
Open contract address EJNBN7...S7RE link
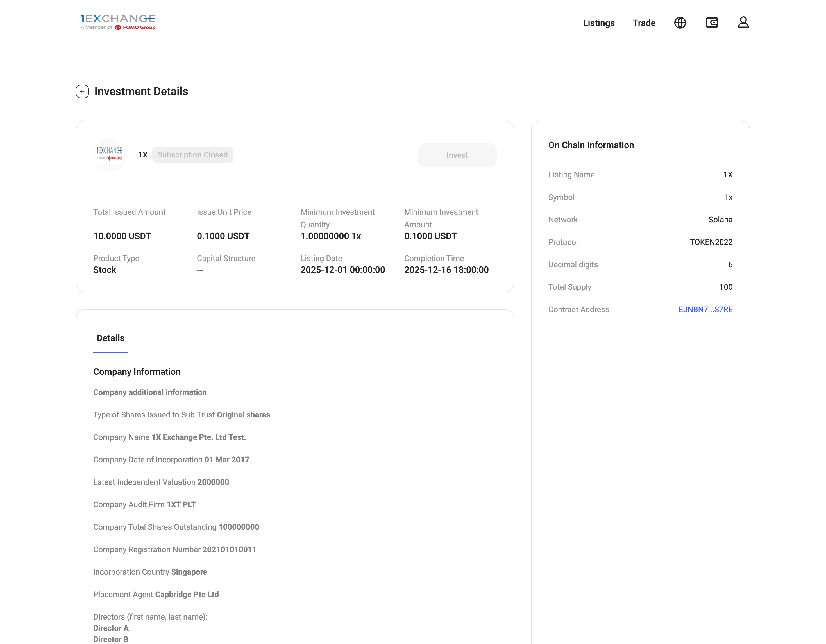[x=705, y=310]
